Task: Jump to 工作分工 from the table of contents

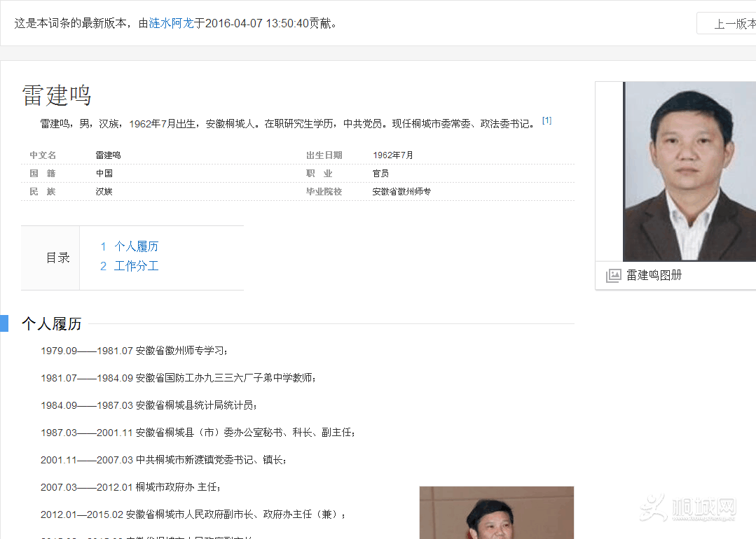Action: [137, 266]
